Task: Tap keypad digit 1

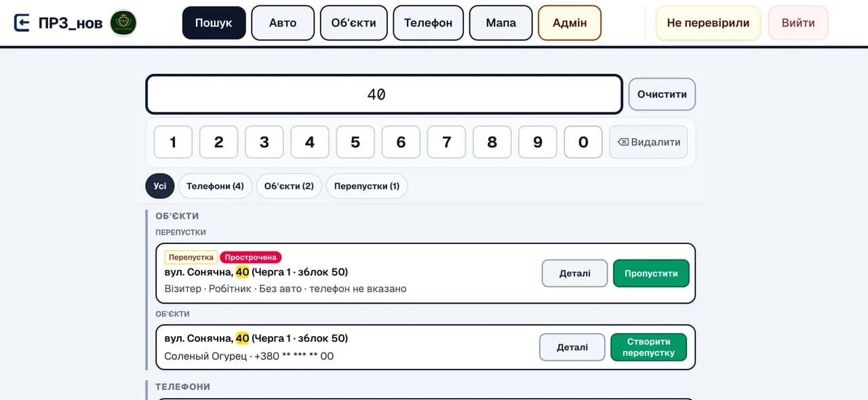Action: pos(173,142)
